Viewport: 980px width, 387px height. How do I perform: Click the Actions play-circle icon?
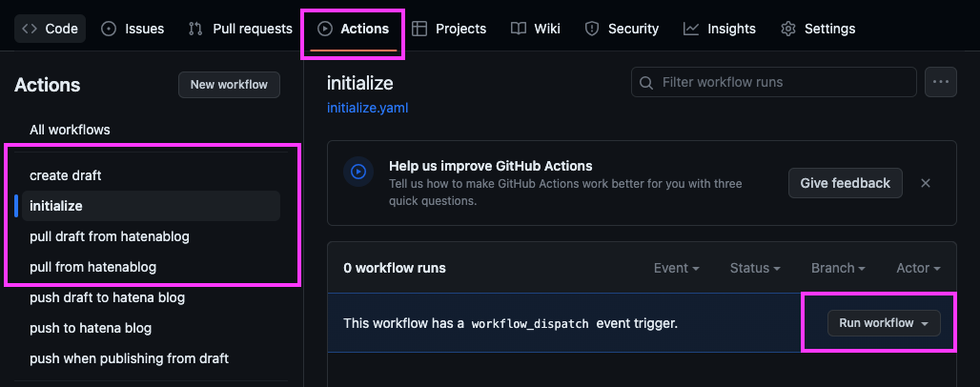[325, 29]
